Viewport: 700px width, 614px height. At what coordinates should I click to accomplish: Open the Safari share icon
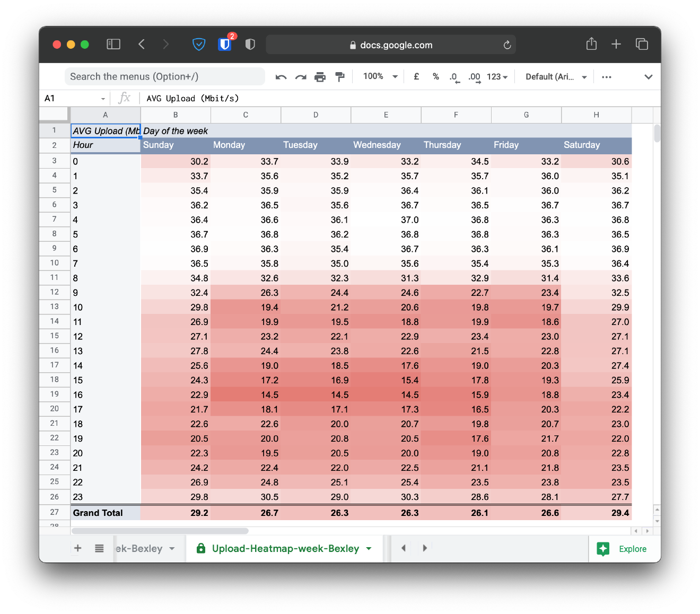[591, 44]
